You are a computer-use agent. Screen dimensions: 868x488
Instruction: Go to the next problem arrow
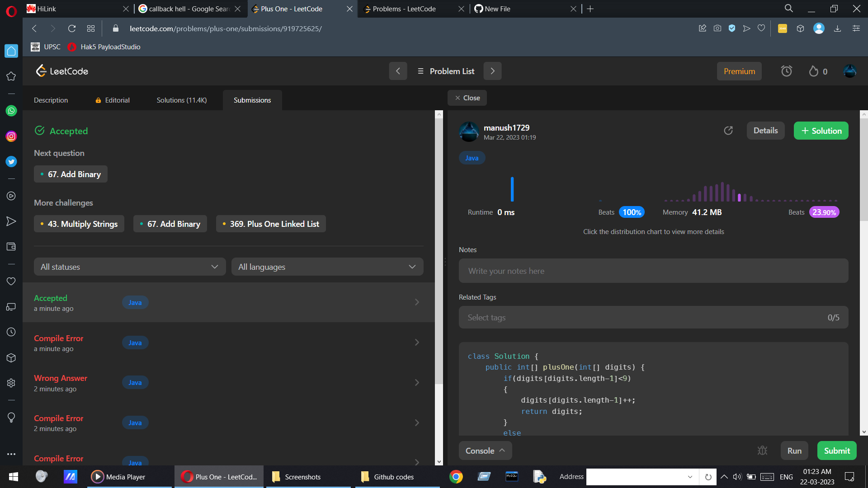coord(492,71)
